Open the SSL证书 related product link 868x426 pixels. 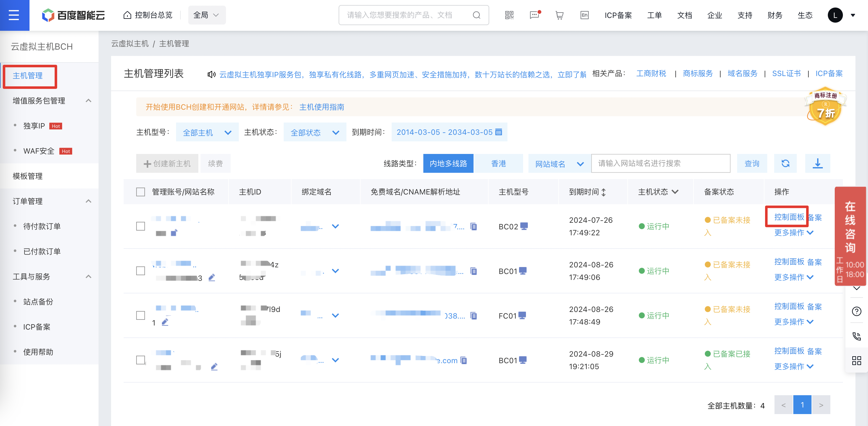click(786, 74)
